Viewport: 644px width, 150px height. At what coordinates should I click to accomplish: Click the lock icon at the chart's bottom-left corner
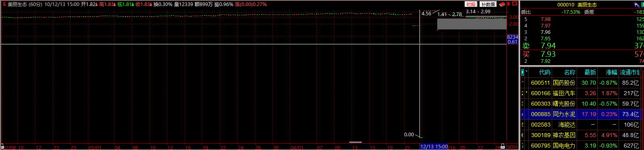pos(2,146)
